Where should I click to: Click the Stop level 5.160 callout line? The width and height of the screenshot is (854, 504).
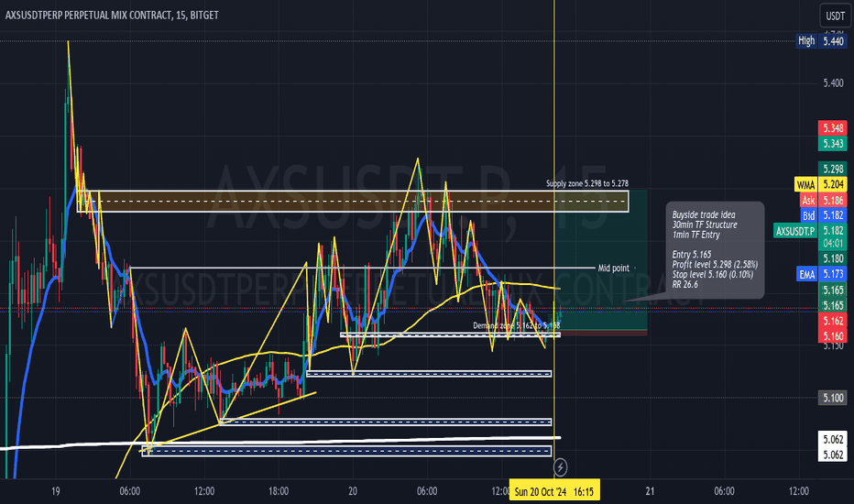click(x=713, y=274)
